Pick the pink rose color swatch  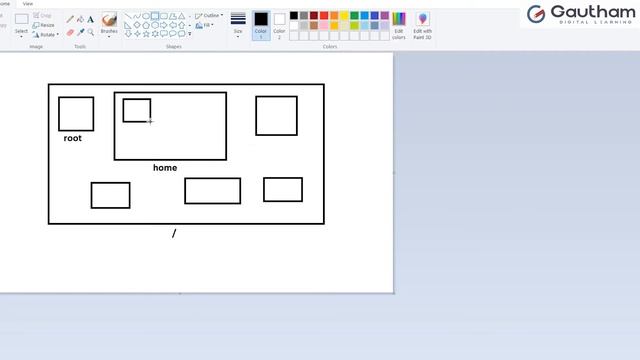pyautogui.click(x=324, y=25)
